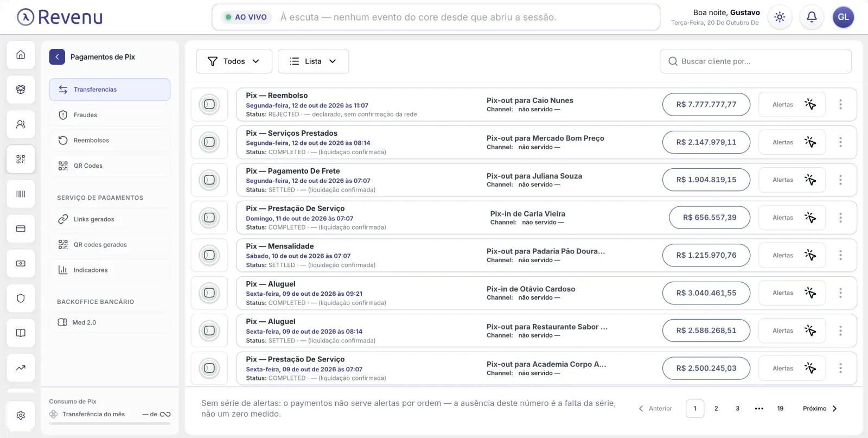Open more options for Restaurante Sabor row
Image resolution: width=868 pixels, height=438 pixels.
(x=840, y=331)
